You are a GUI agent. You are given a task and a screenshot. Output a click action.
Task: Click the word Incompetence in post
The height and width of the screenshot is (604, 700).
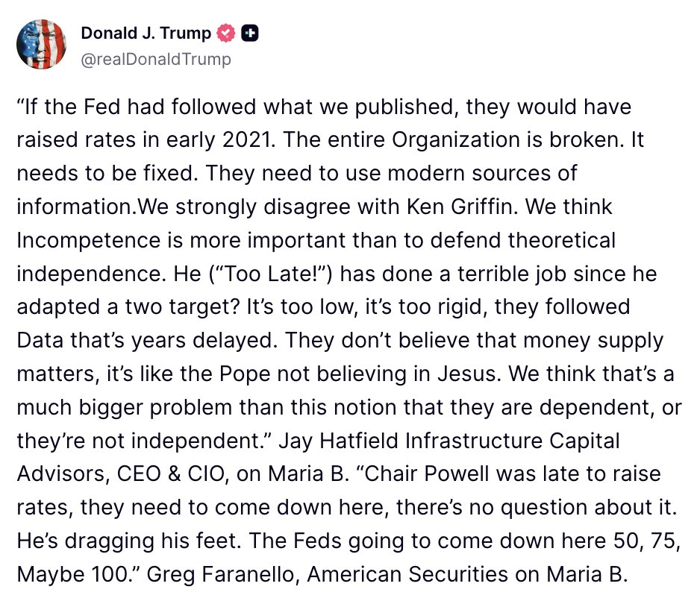click(88, 240)
